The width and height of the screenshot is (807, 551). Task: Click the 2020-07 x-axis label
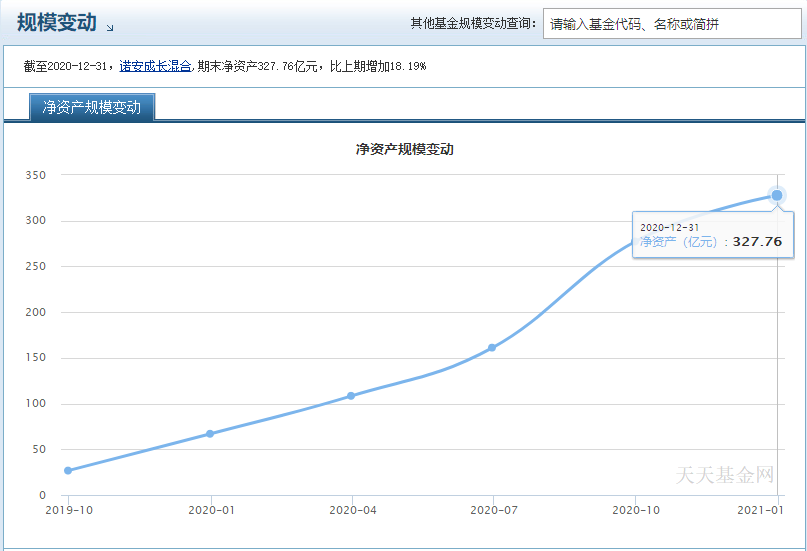tap(494, 510)
